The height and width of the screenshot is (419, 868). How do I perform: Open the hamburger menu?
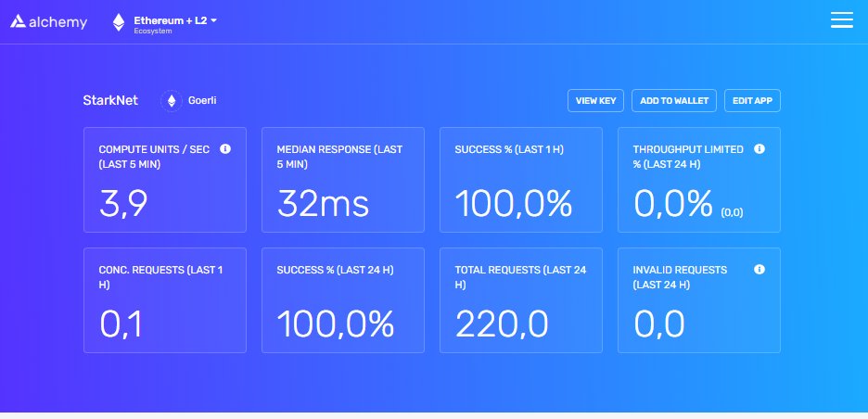(841, 19)
